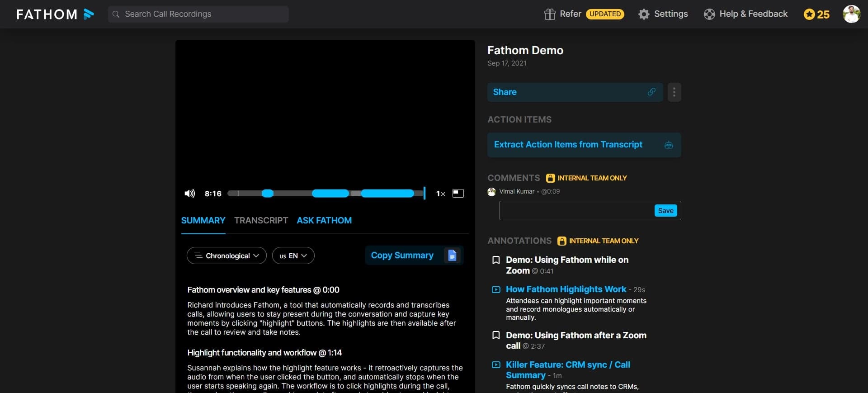The width and height of the screenshot is (868, 393).
Task: Open the Refer gift icon
Action: [549, 14]
